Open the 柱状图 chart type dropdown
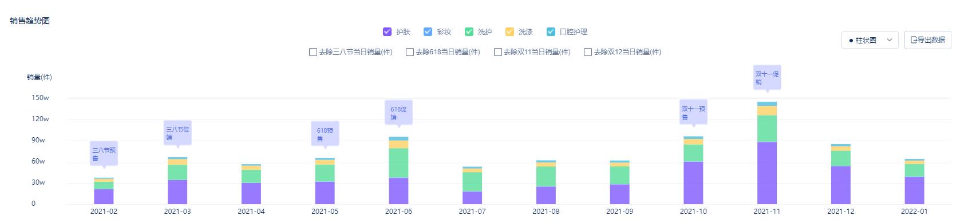The height and width of the screenshot is (223, 980). 870,40
